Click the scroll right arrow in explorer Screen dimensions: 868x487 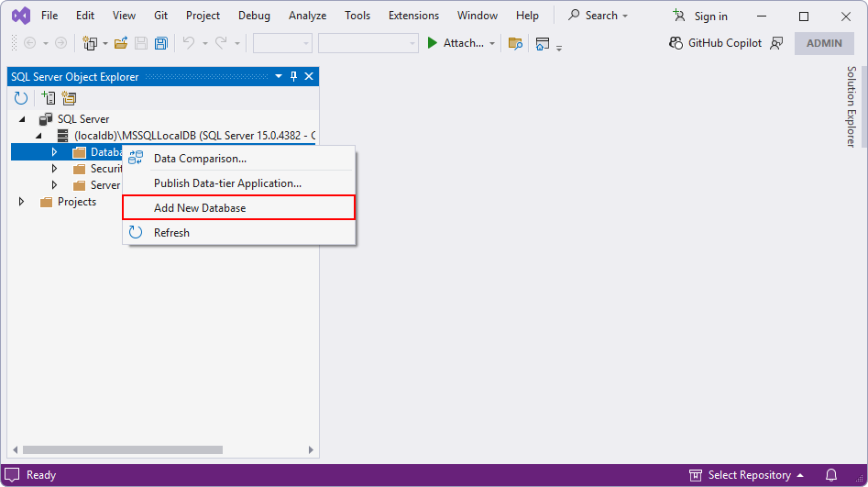click(x=311, y=450)
